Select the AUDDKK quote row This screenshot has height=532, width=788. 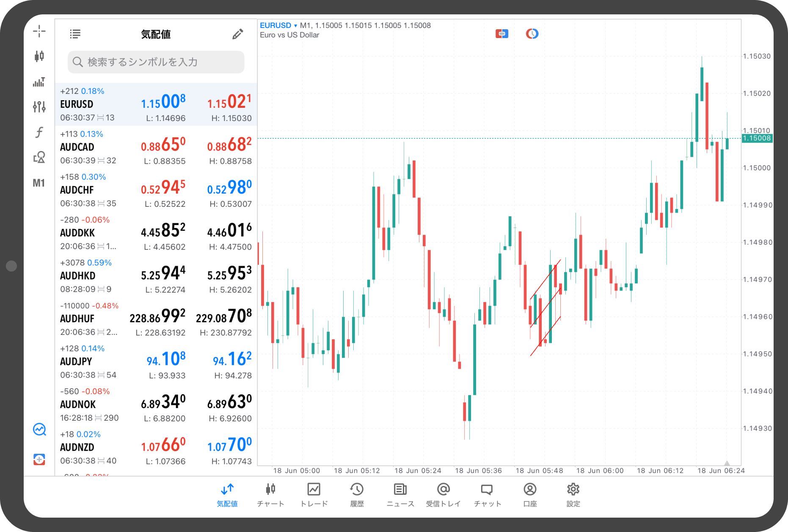[156, 233]
